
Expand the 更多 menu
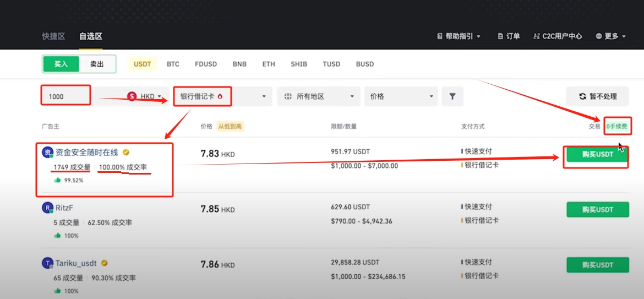(611, 36)
